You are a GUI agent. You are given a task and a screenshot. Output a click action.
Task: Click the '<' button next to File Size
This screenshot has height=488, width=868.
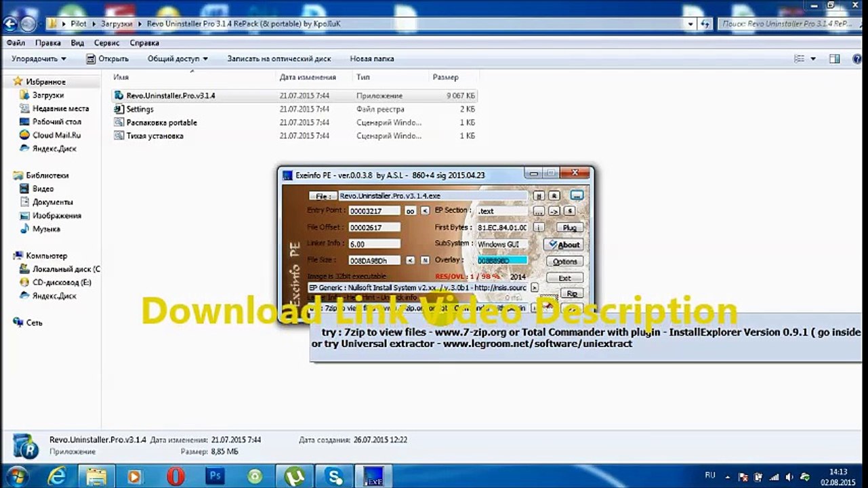tap(411, 260)
